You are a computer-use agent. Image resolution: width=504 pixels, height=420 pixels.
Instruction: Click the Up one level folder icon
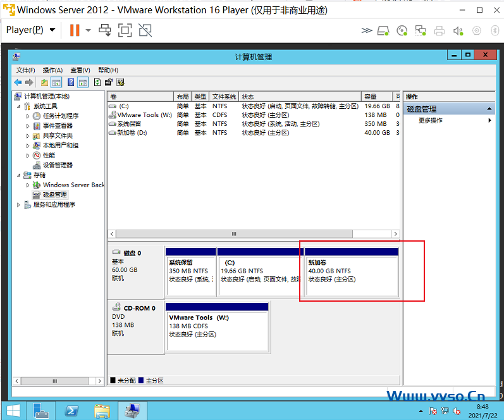click(44, 82)
